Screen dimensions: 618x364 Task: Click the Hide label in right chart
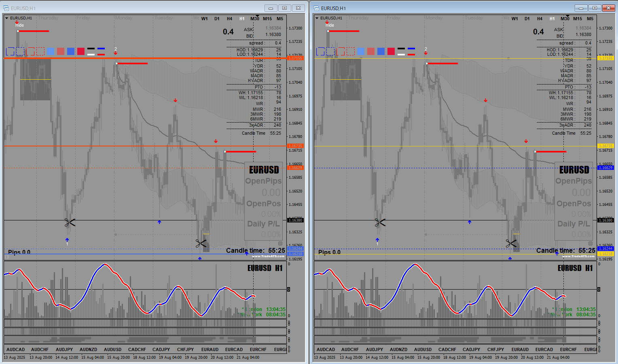pos(330,25)
